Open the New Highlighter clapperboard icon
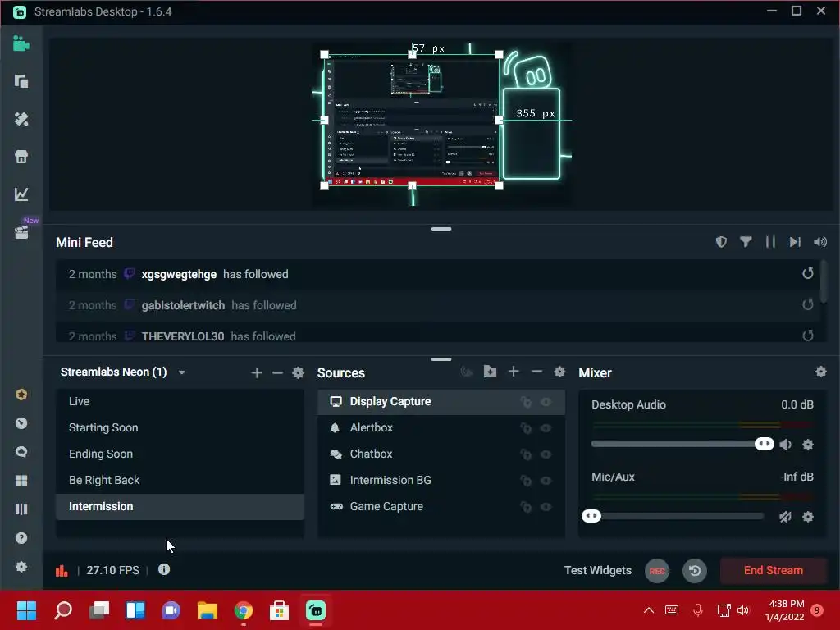This screenshot has width=840, height=630. [x=21, y=232]
